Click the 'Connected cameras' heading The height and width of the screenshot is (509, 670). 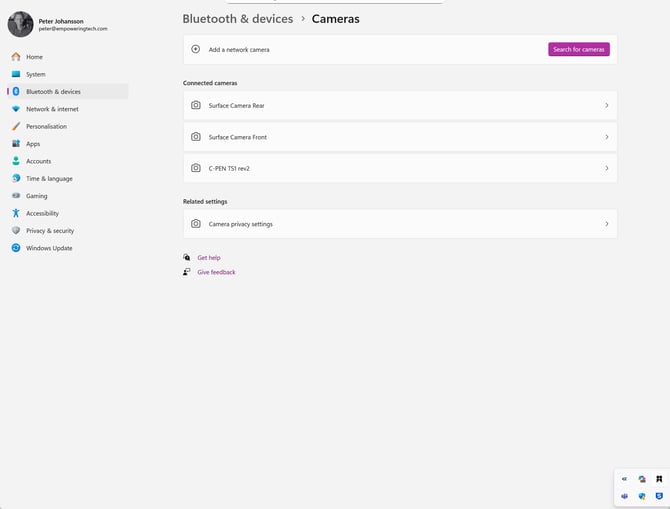coord(210,83)
